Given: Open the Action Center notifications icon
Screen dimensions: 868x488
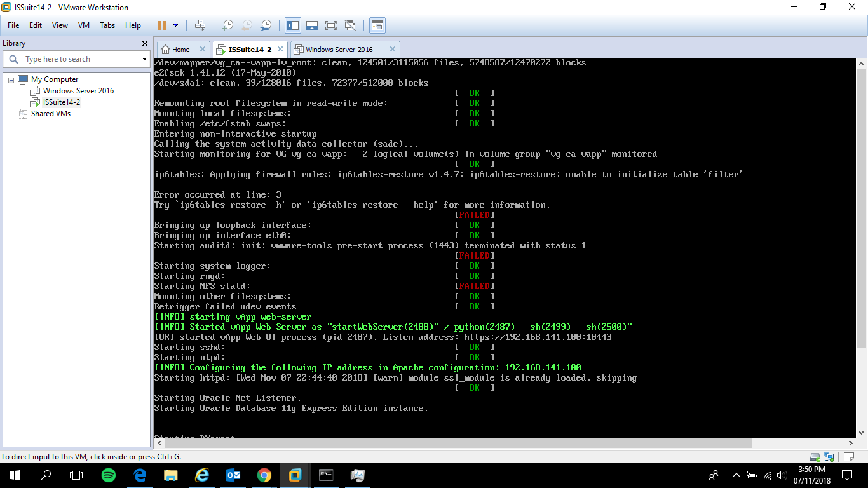Looking at the screenshot, I should coord(847,475).
